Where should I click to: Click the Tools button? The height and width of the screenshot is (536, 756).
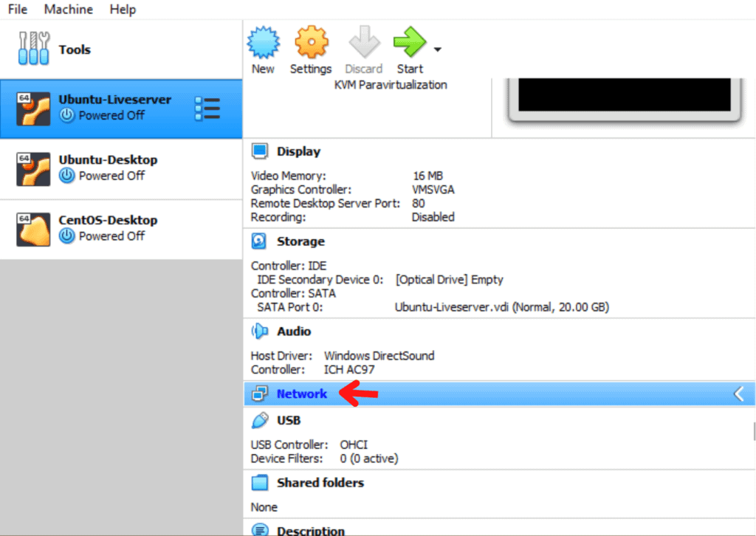[74, 49]
